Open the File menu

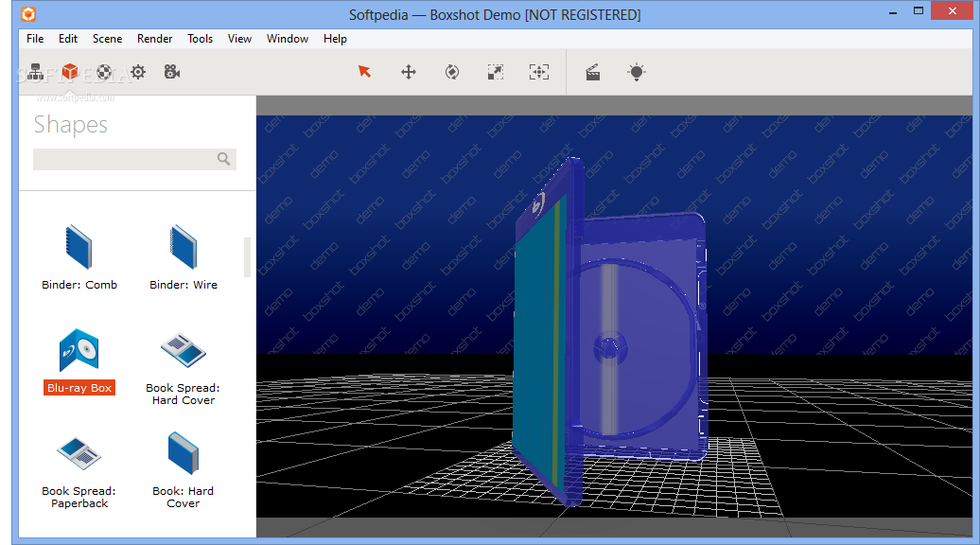(x=35, y=39)
